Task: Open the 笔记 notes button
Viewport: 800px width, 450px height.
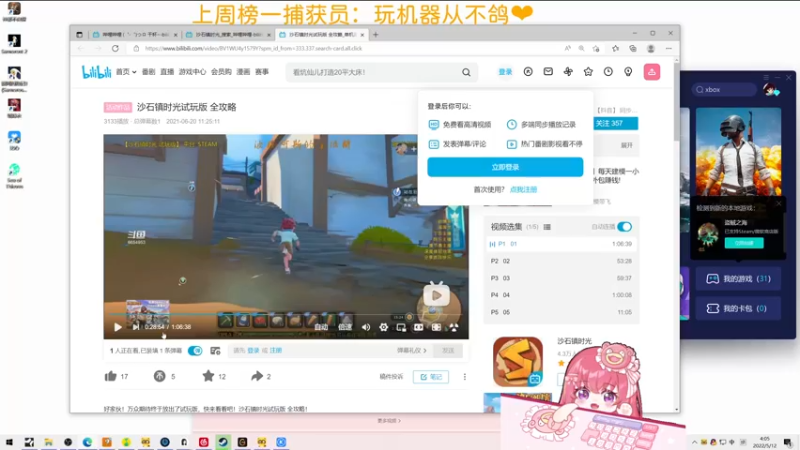Action: click(x=431, y=377)
